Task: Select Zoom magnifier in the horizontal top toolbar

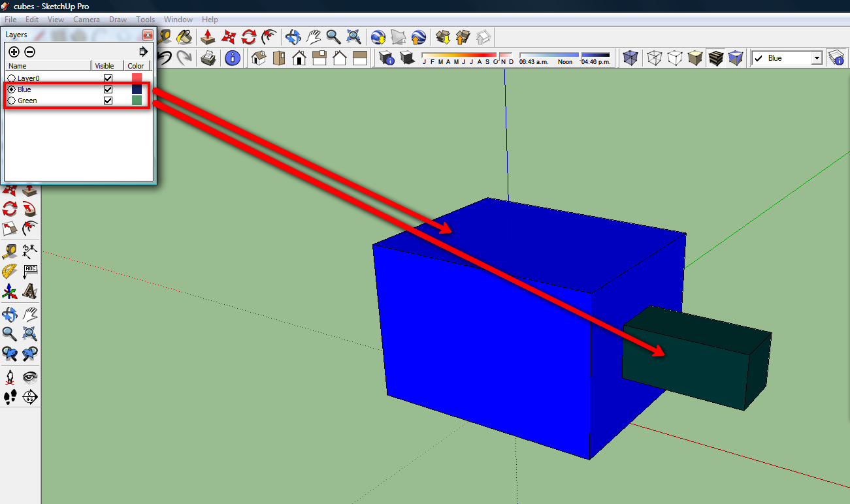Action: coord(333,36)
